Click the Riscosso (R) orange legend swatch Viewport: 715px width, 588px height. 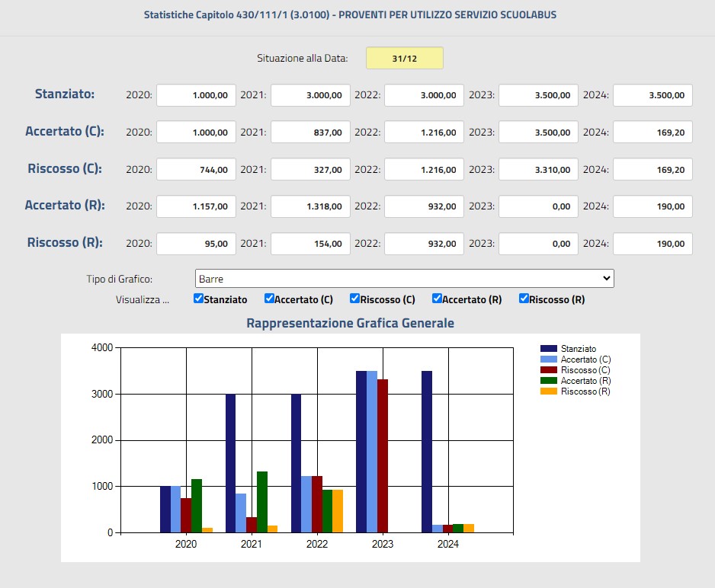[x=548, y=391]
